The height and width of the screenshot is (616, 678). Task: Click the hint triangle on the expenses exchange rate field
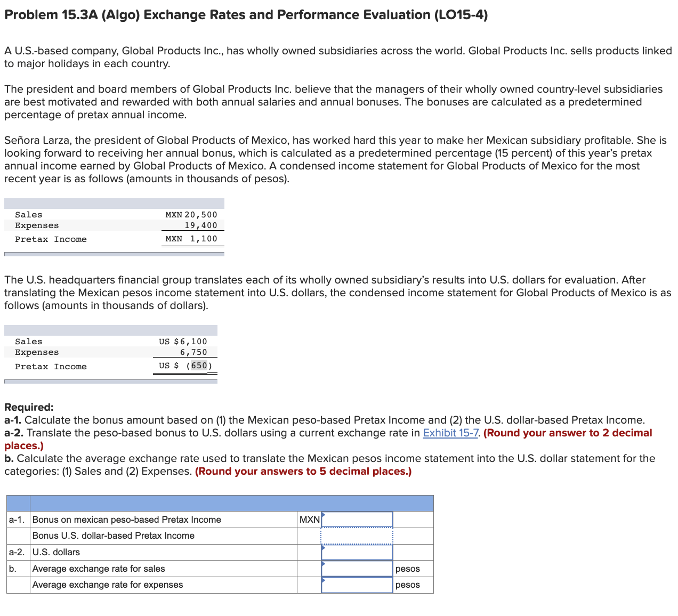pos(323,580)
